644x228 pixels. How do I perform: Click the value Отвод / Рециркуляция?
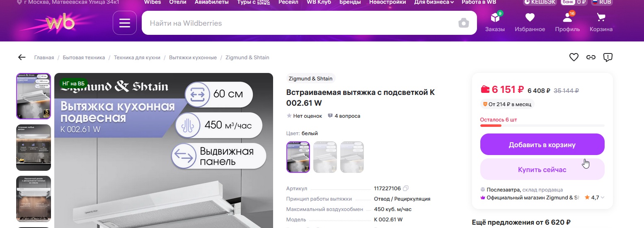coord(402,199)
